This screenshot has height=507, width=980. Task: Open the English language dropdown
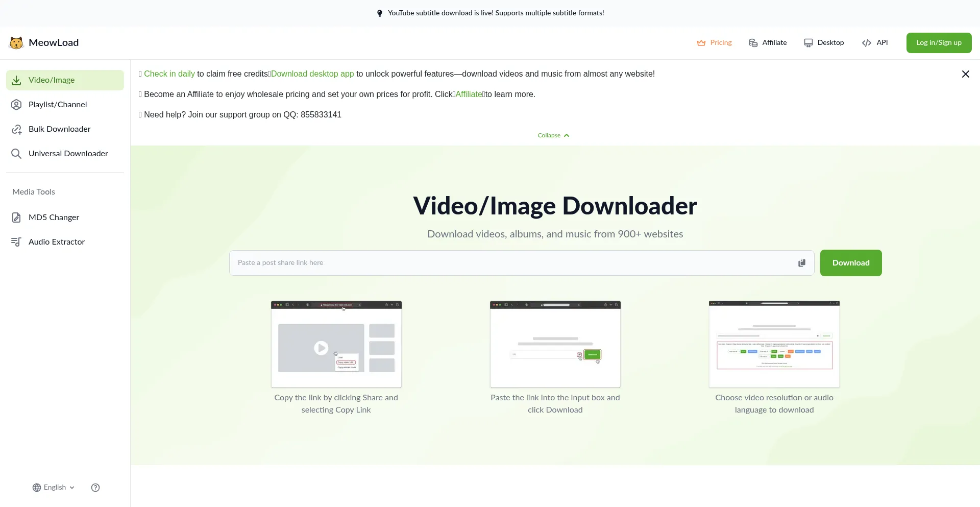(54, 488)
